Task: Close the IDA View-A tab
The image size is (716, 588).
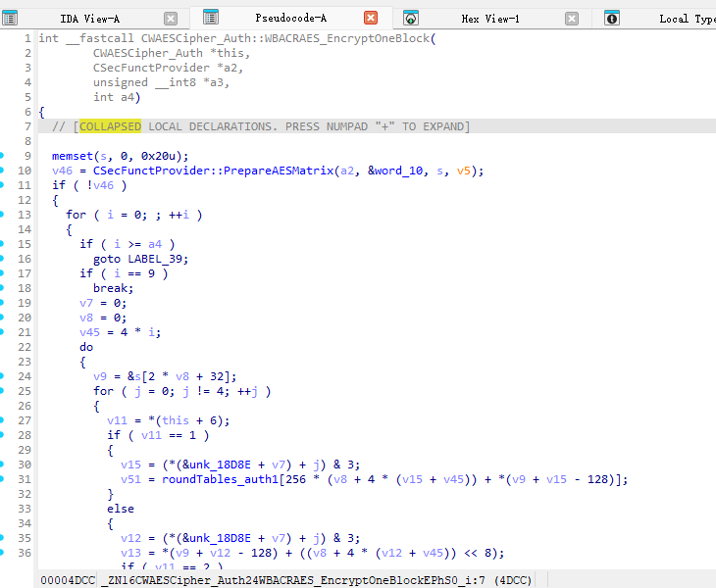Action: pos(171,19)
